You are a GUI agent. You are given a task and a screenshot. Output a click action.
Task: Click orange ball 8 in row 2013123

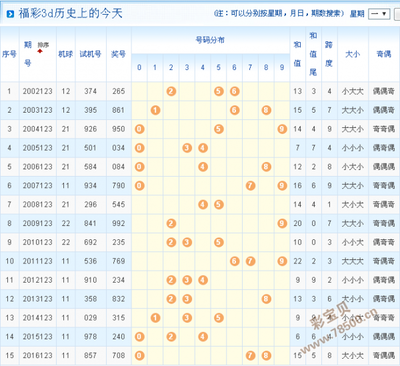pos(266,299)
